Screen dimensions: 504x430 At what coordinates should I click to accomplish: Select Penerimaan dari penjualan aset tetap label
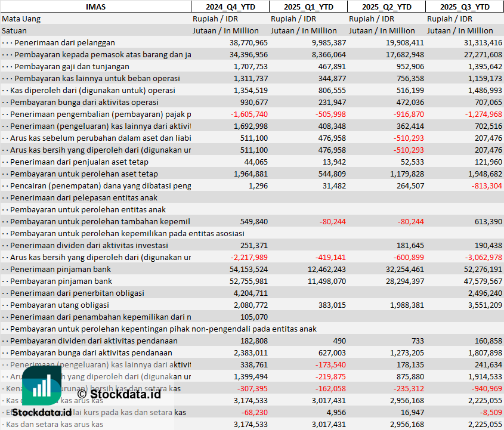click(79, 162)
